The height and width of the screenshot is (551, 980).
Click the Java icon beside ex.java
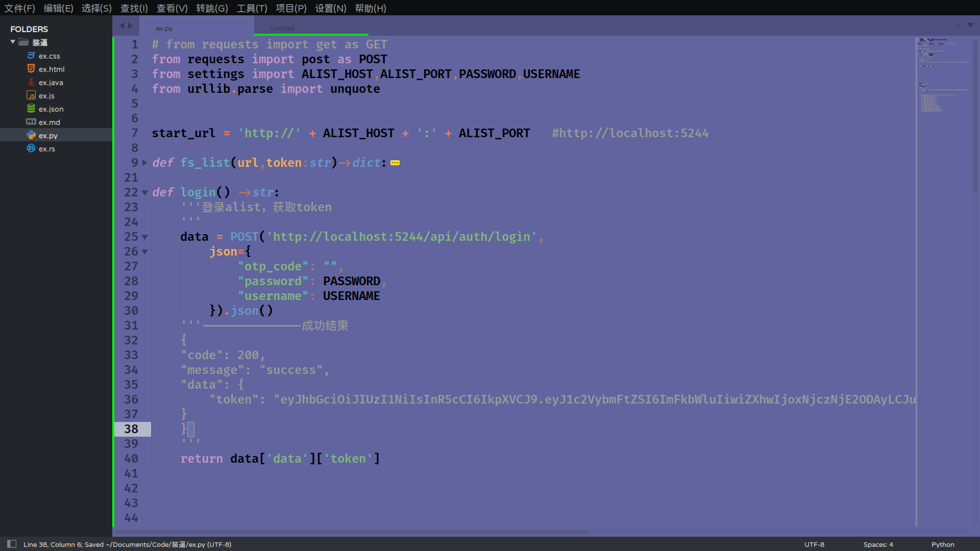[x=31, y=82]
